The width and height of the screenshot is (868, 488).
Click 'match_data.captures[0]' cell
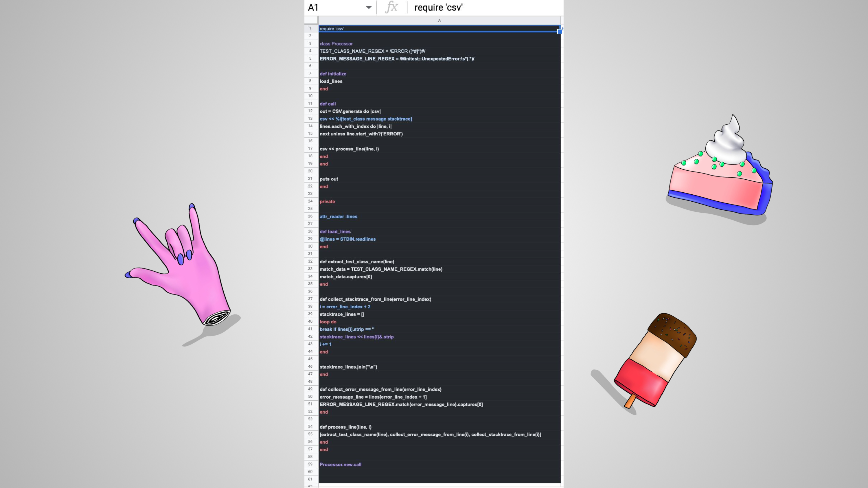(x=439, y=277)
